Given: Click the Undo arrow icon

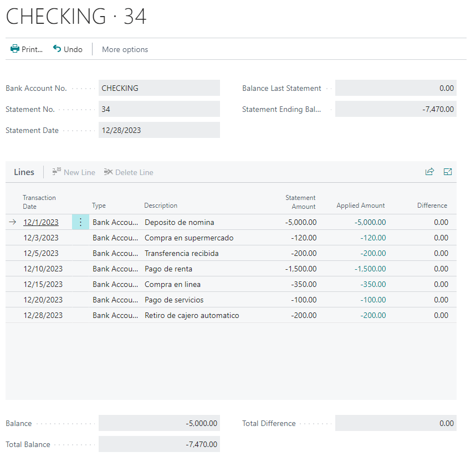Looking at the screenshot, I should tap(57, 49).
